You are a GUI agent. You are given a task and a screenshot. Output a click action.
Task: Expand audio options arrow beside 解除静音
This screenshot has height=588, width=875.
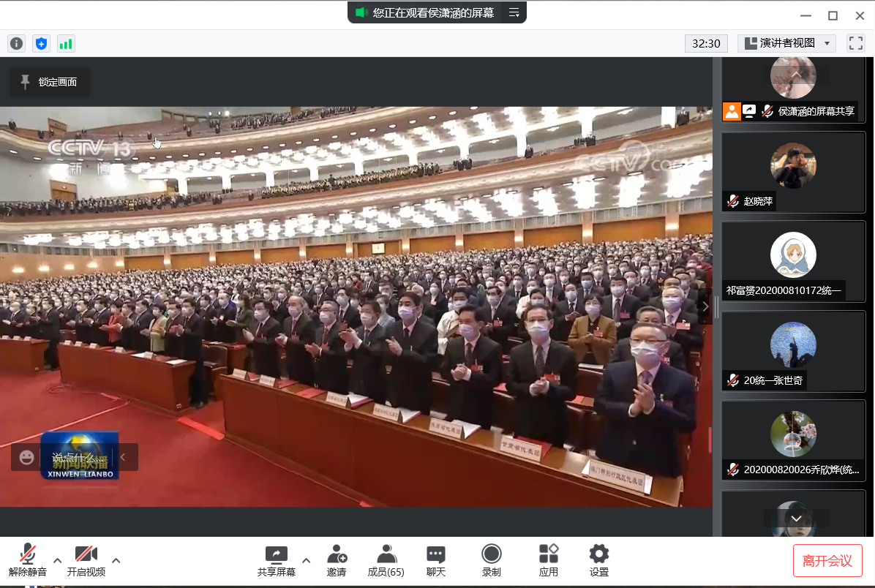click(x=58, y=560)
